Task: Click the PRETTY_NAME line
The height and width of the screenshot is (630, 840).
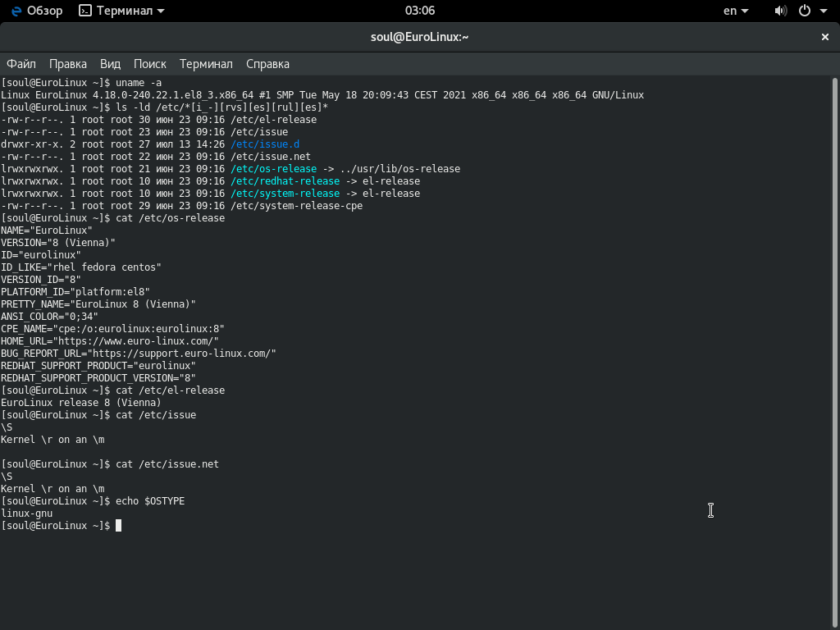Action: (98, 304)
